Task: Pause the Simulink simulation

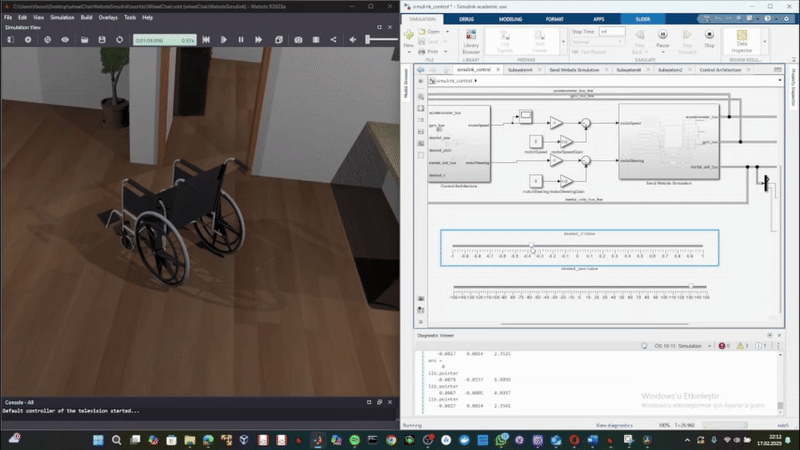Action: pyautogui.click(x=662, y=36)
